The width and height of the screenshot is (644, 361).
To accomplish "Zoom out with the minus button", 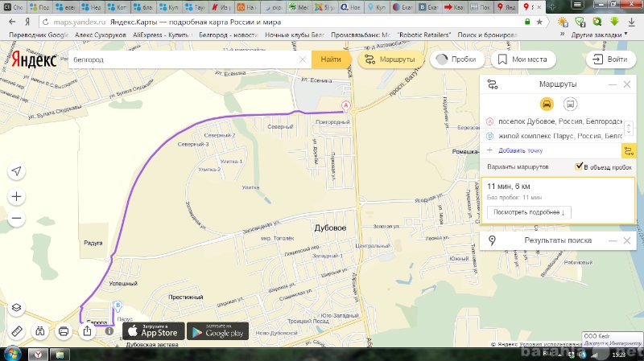I will pos(16,218).
